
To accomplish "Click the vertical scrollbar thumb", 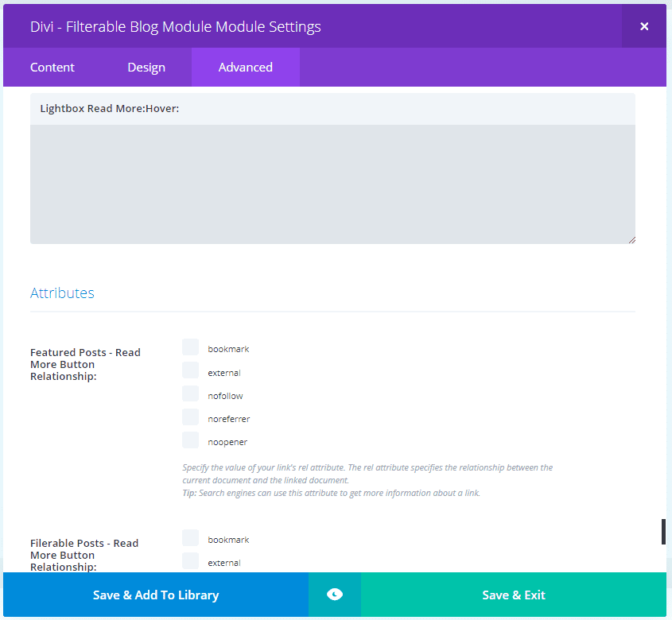I will tap(663, 532).
